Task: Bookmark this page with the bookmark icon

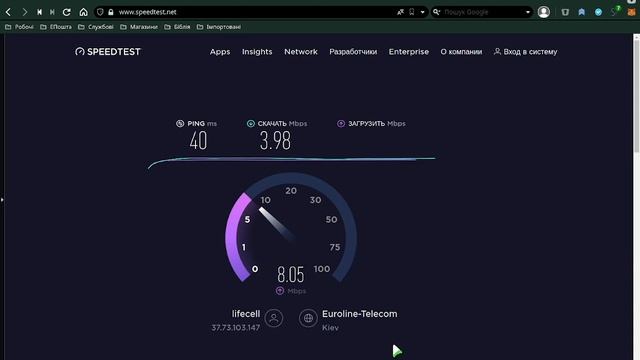Action: pyautogui.click(x=412, y=12)
